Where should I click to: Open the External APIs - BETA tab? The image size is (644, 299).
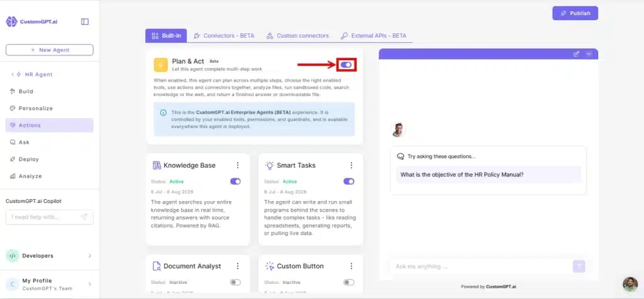point(374,36)
